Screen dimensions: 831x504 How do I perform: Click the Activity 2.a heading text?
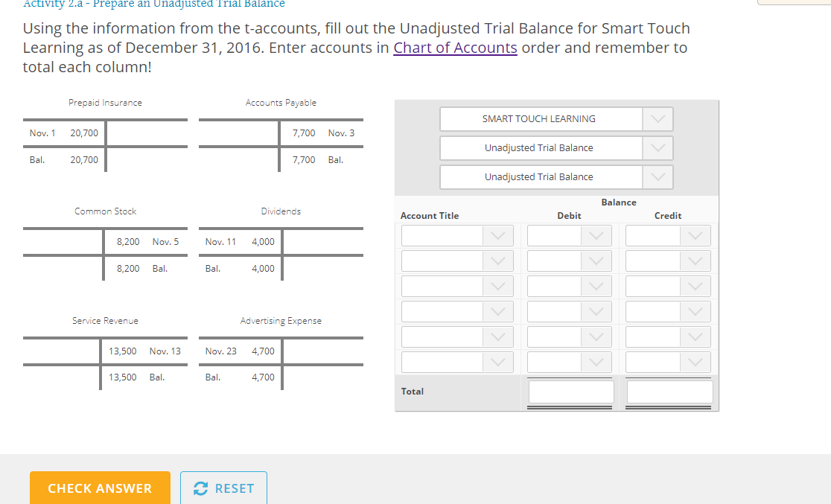pyautogui.click(x=154, y=4)
